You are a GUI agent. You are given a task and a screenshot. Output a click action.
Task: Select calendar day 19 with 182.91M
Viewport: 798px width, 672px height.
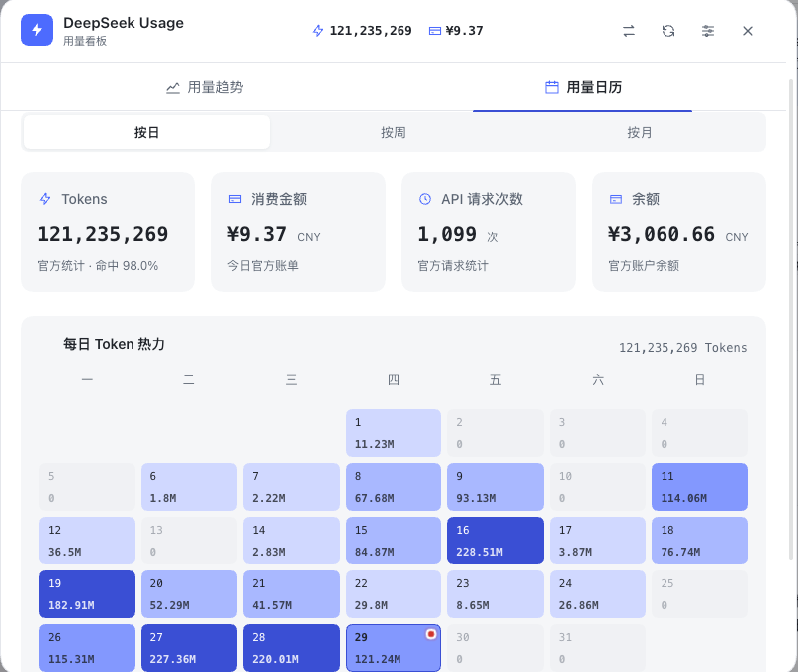pyautogui.click(x=87, y=594)
